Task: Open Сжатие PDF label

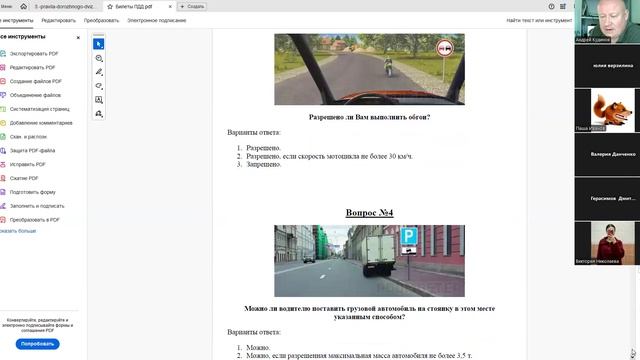Action: tap(24, 178)
